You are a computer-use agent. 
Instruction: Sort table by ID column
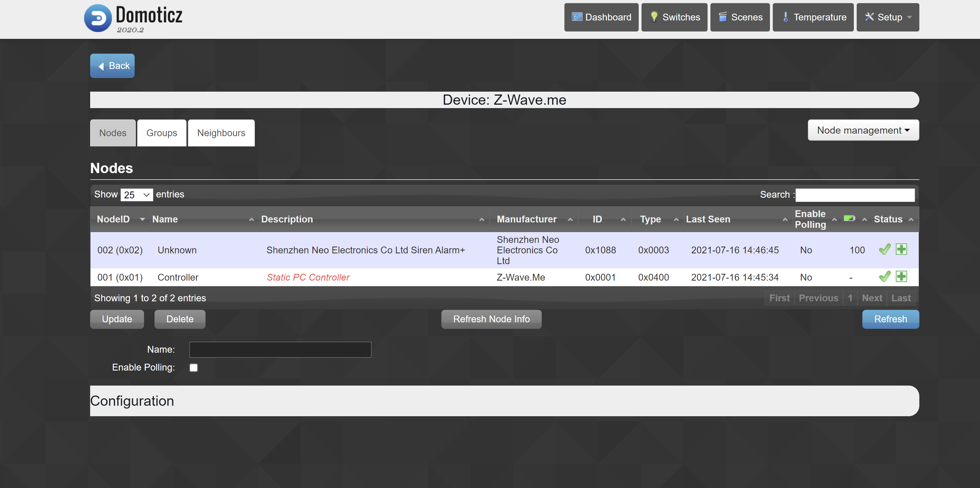pyautogui.click(x=605, y=219)
